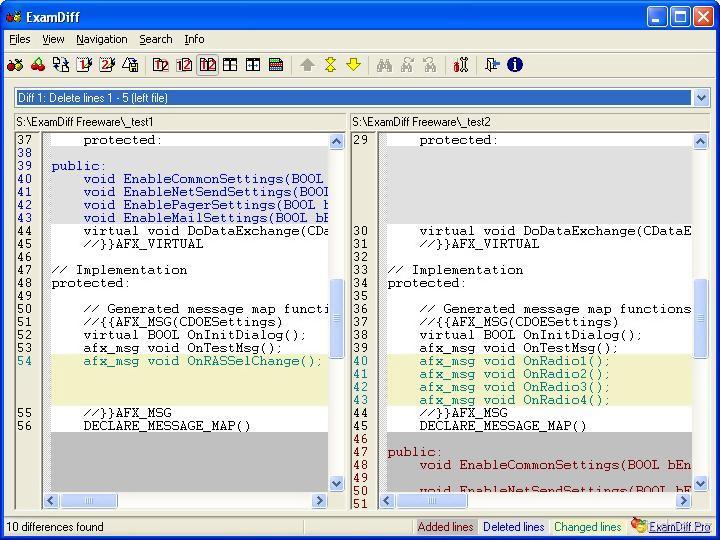
Task: Click the Find binoculars icon
Action: pyautogui.click(x=384, y=65)
